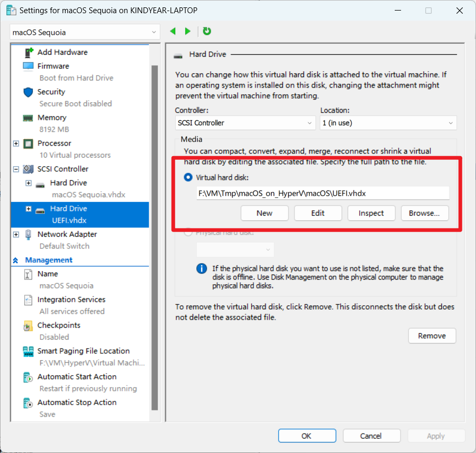This screenshot has width=476, height=453.
Task: Close the Settings window
Action: pyautogui.click(x=459, y=11)
